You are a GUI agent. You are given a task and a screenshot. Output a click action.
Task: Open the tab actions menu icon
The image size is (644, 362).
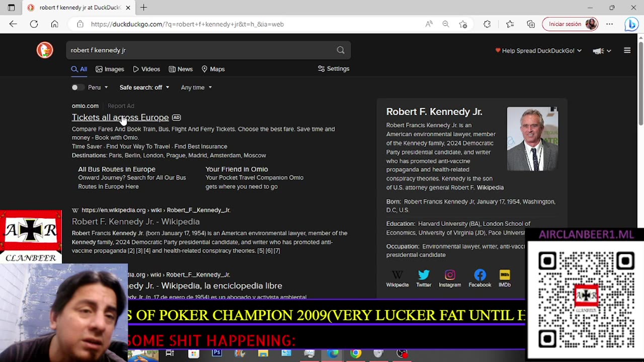[x=11, y=8]
